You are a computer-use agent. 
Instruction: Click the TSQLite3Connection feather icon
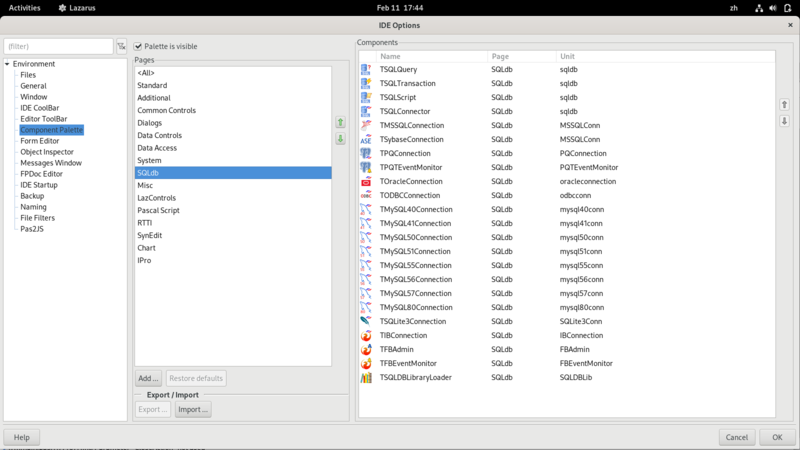click(366, 321)
